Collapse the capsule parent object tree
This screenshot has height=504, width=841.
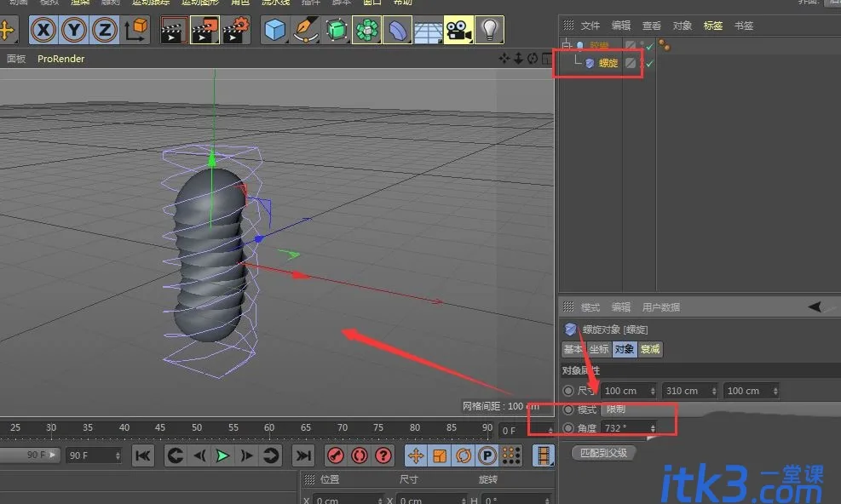[x=567, y=45]
